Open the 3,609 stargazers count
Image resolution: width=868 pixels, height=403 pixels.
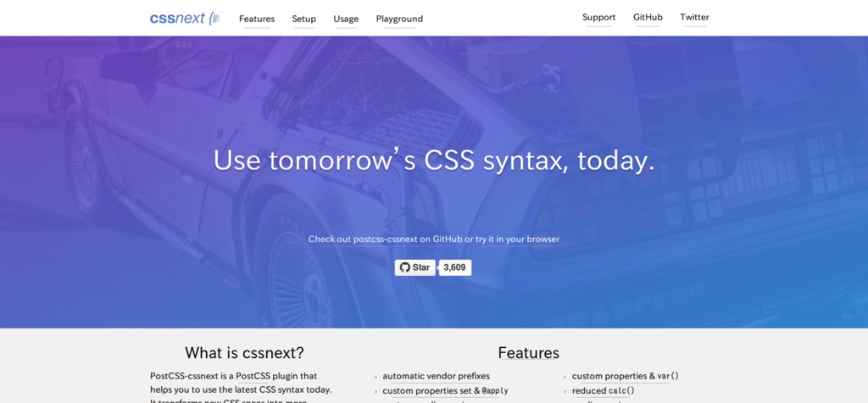coord(454,268)
